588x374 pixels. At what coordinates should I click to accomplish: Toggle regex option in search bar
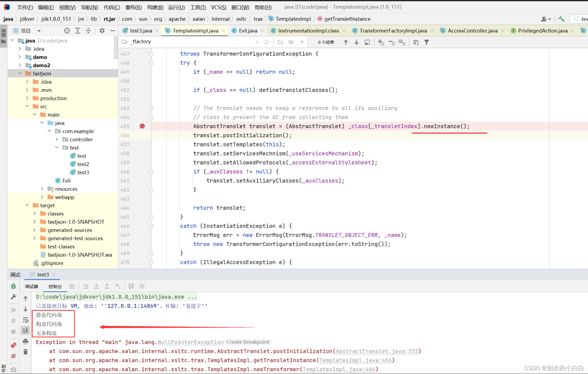click(301, 42)
